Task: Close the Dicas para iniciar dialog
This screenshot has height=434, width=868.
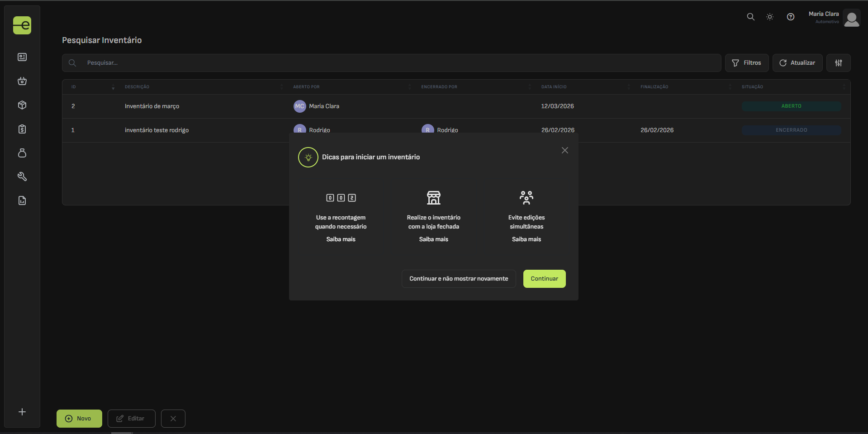Action: point(564,150)
